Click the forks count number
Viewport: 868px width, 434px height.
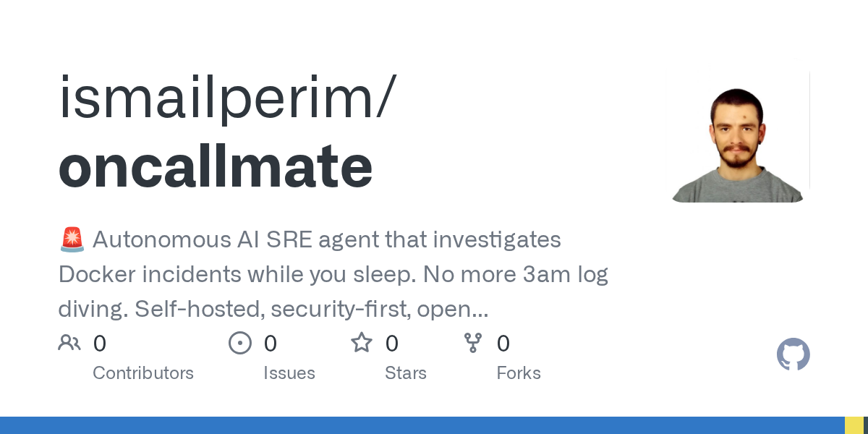pos(503,344)
